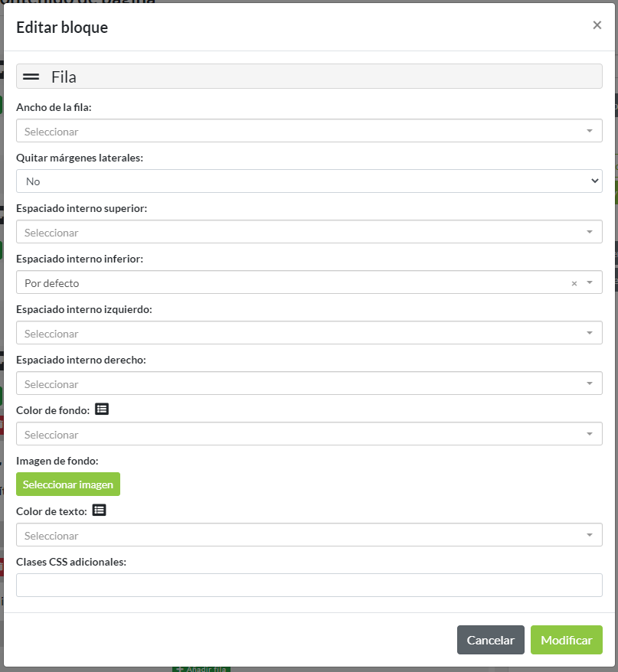The image size is (618, 672).
Task: Open the Ancho de la fila dropdown
Action: pos(309,131)
